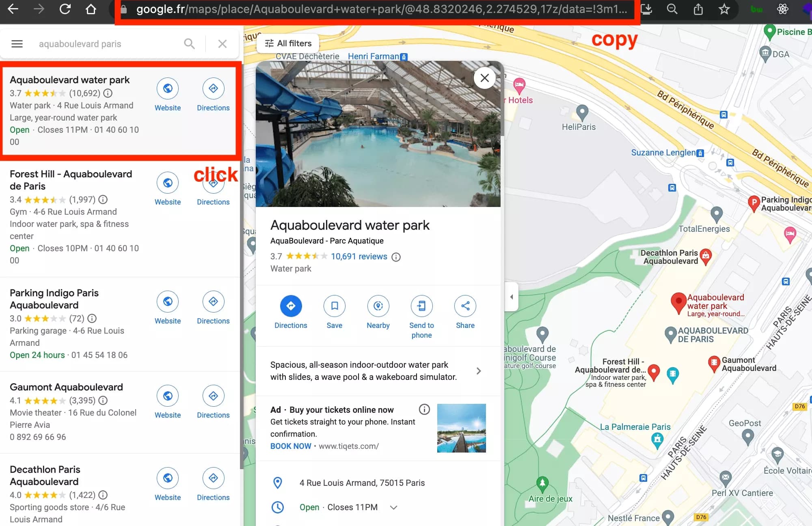
Task: Click the download page icon in the toolbar
Action: (646, 9)
